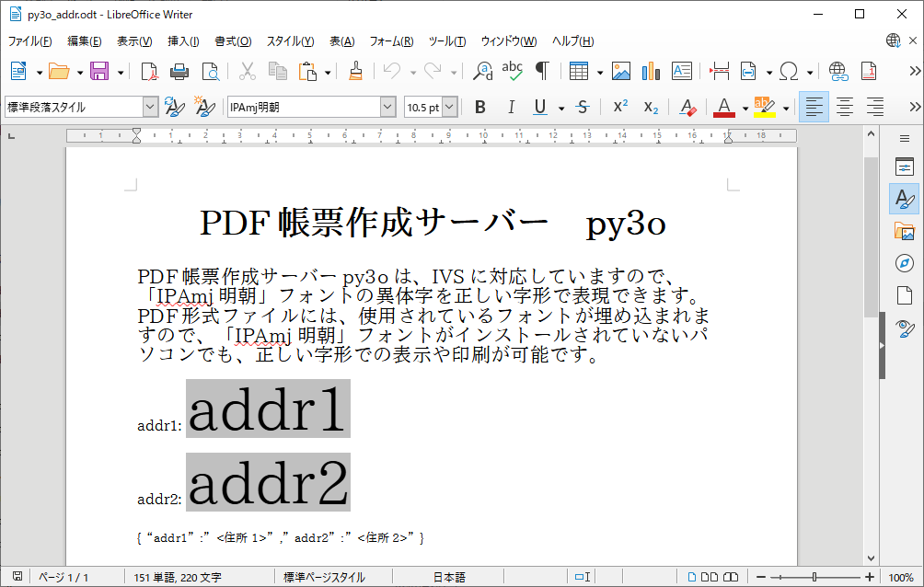
Task: Open sidebar Styles deck
Action: coord(904,199)
